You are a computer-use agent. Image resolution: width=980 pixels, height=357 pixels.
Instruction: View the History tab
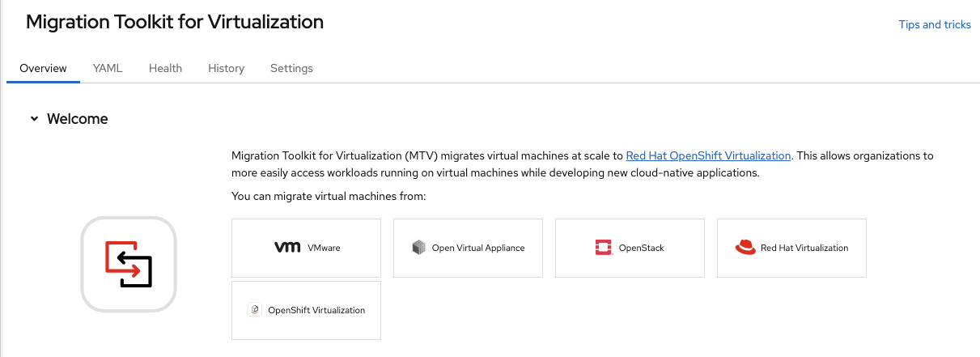tap(226, 68)
